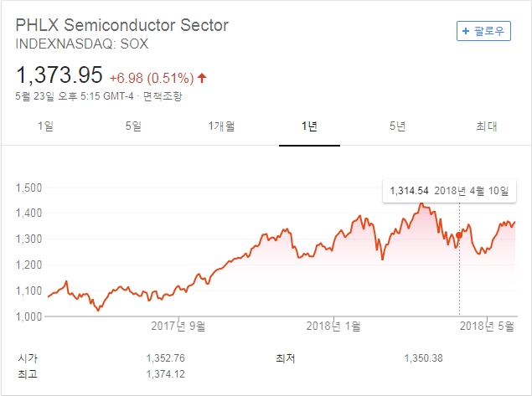This screenshot has width=532, height=396.
Task: Click the 시가 opening value 1,352.76
Action: [x=166, y=357]
